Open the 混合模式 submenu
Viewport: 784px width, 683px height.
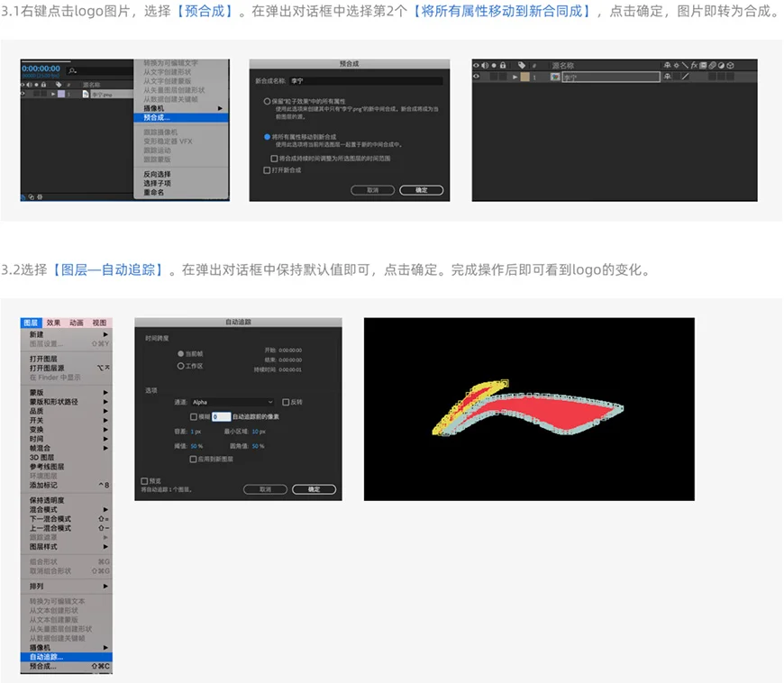pos(67,509)
